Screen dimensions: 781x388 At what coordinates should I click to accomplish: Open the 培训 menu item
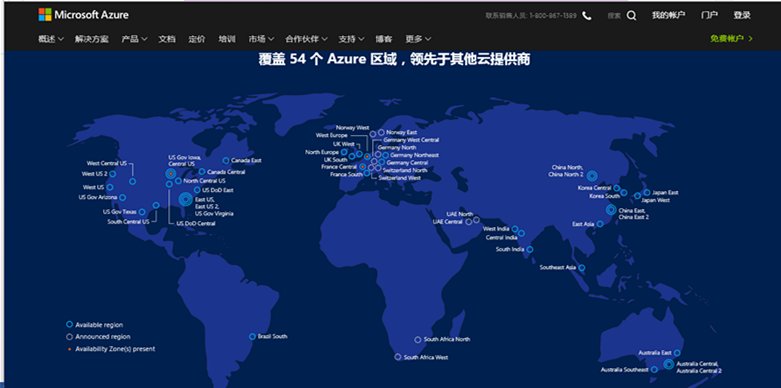pyautogui.click(x=227, y=39)
